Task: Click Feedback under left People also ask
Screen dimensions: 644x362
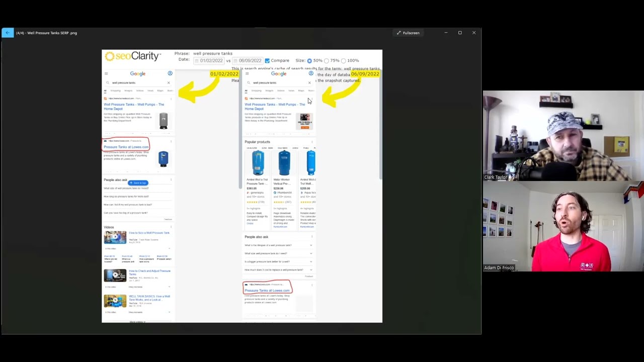Action: pyautogui.click(x=168, y=219)
